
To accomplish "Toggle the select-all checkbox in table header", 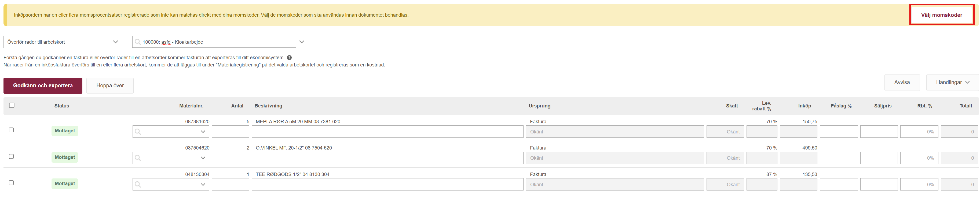I will (12, 105).
